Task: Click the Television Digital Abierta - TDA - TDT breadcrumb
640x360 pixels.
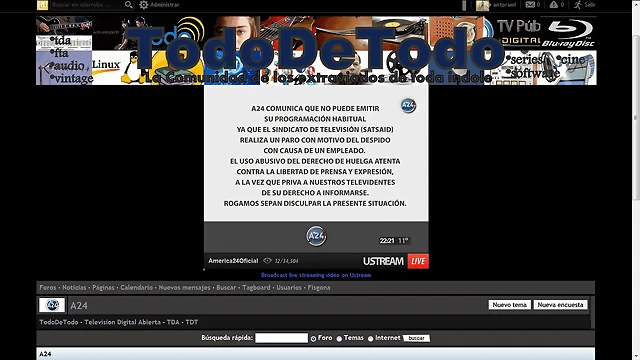Action: click(x=141, y=322)
